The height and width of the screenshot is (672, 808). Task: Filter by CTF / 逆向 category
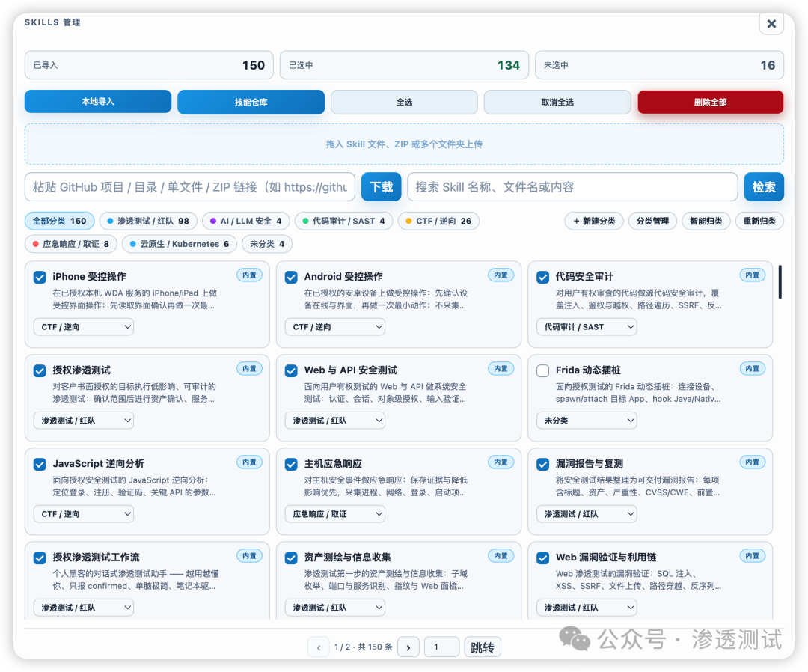point(438,221)
